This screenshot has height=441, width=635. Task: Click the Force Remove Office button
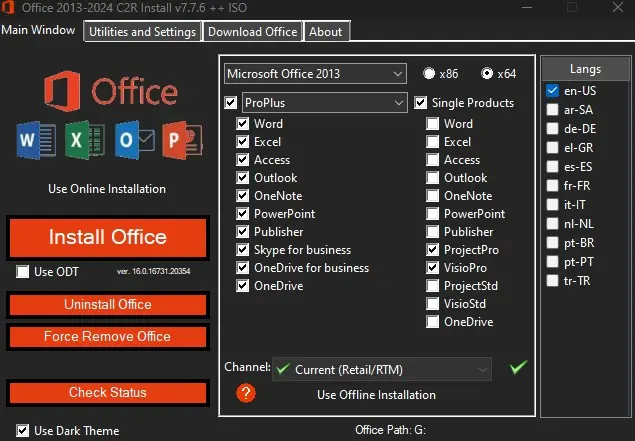108,337
